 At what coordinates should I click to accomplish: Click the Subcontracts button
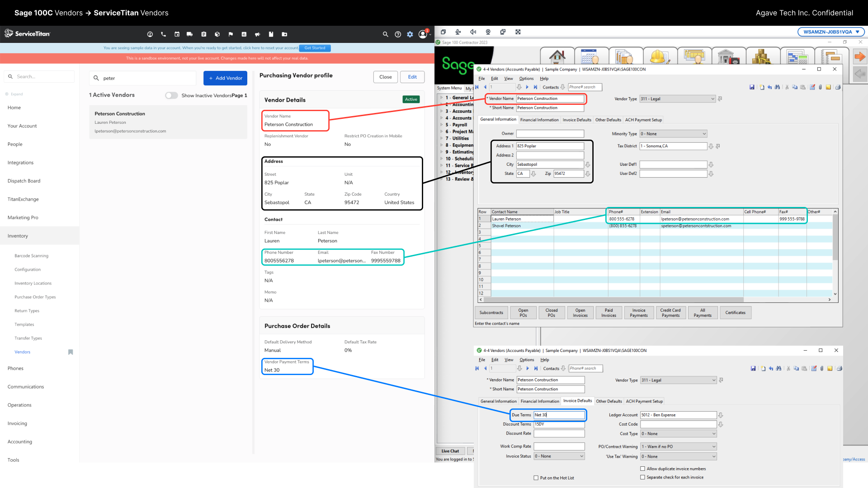pos(491,313)
